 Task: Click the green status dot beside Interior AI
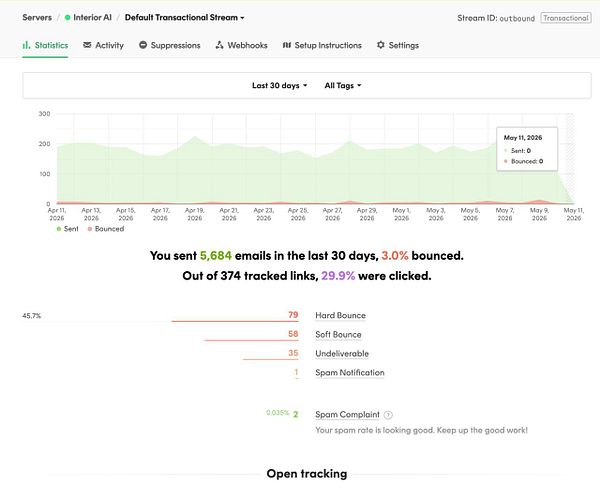click(x=68, y=18)
